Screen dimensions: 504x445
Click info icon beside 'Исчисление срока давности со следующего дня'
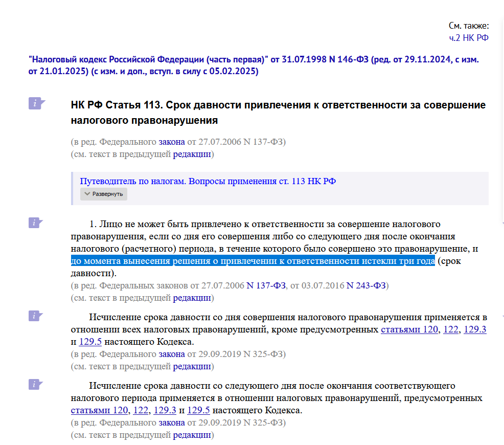[x=35, y=384]
